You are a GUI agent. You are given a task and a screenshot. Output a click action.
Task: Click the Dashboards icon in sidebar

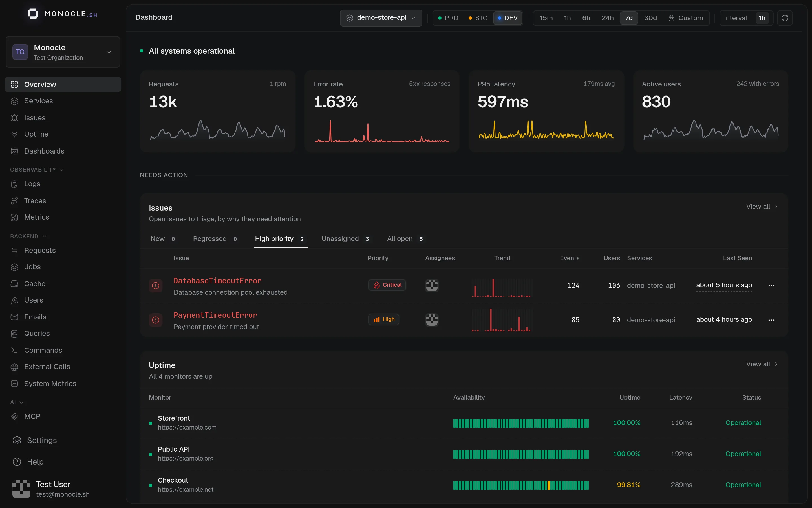tap(14, 151)
